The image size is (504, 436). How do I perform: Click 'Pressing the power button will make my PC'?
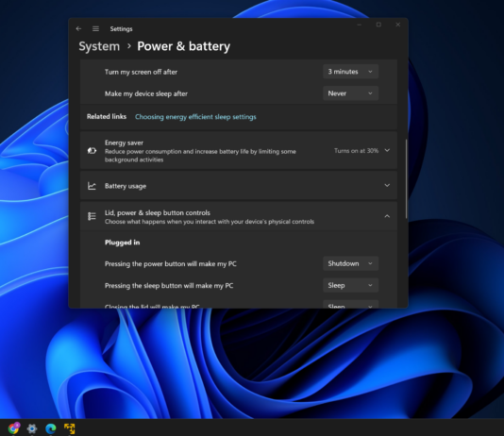[170, 264]
